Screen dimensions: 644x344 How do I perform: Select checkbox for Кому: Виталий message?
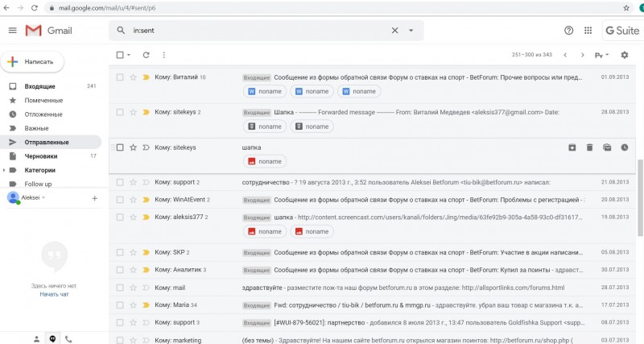click(x=120, y=77)
